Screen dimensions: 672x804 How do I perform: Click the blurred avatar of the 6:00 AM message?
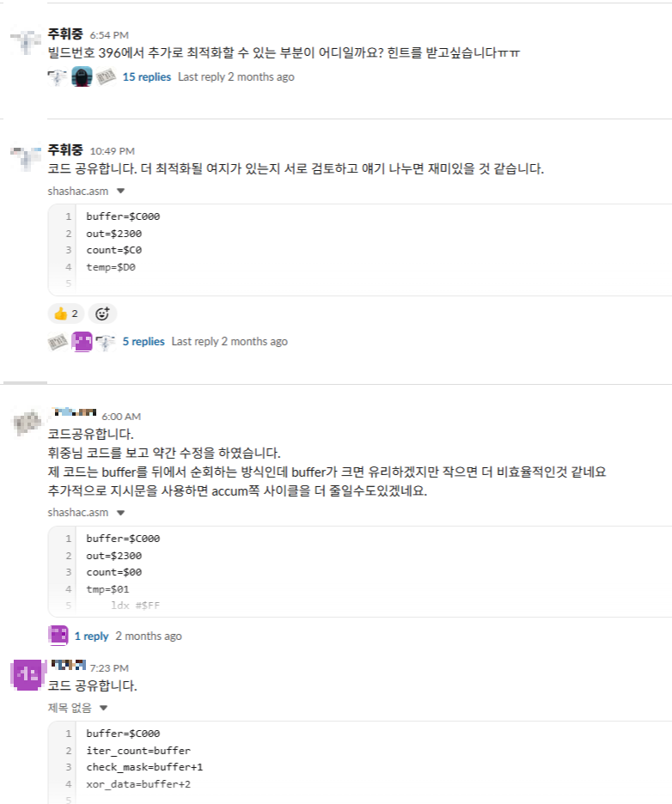(x=27, y=423)
